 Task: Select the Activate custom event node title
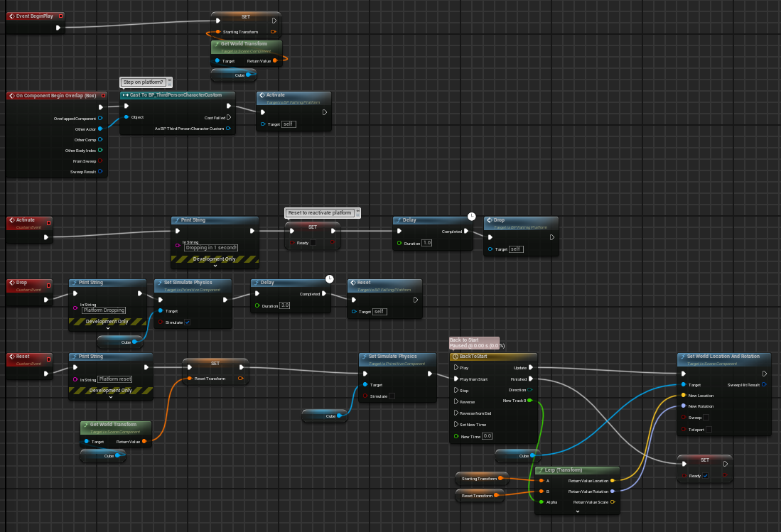coord(26,220)
